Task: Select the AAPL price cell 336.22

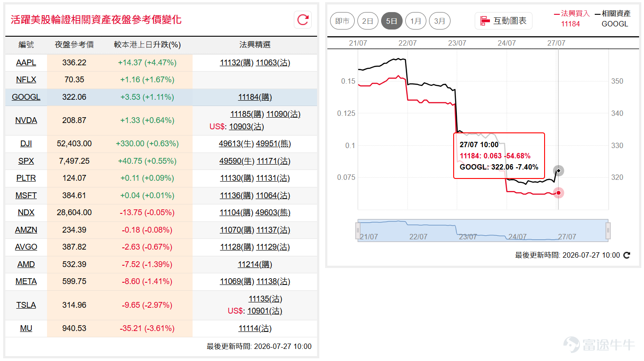Action: (x=74, y=63)
